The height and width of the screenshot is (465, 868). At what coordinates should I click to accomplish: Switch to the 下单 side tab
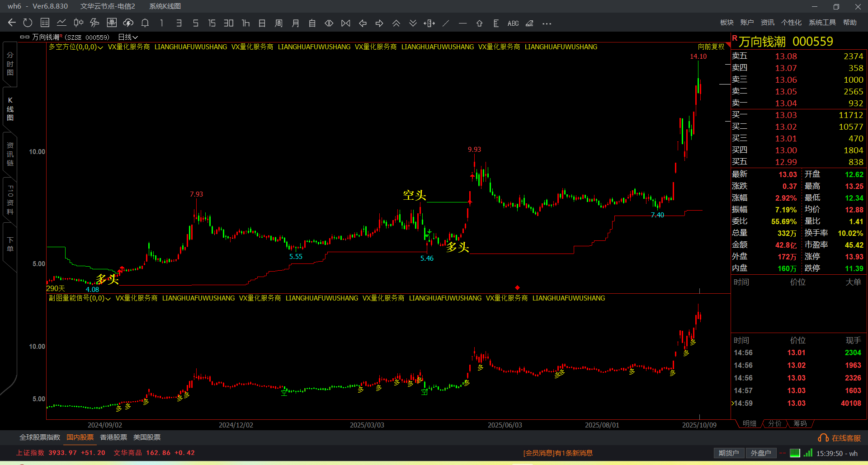coord(10,244)
